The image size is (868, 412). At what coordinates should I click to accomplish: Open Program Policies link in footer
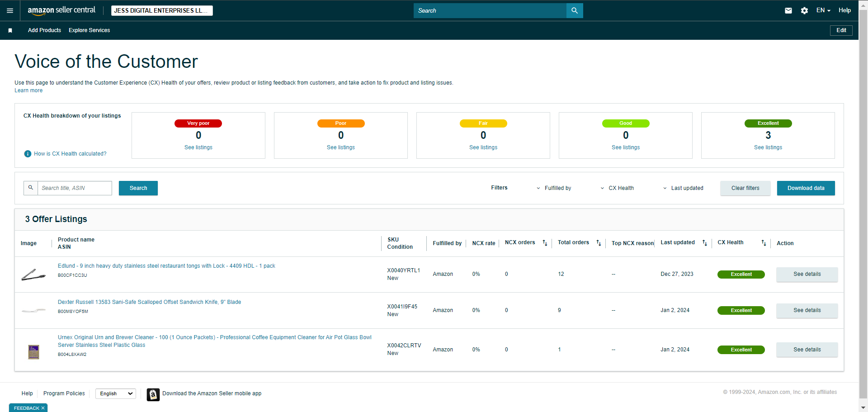64,393
